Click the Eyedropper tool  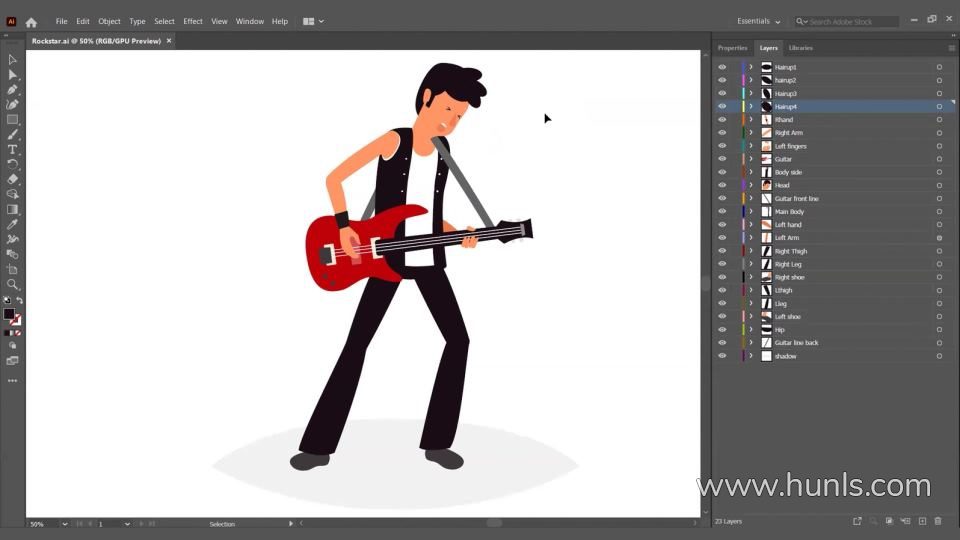coord(13,224)
